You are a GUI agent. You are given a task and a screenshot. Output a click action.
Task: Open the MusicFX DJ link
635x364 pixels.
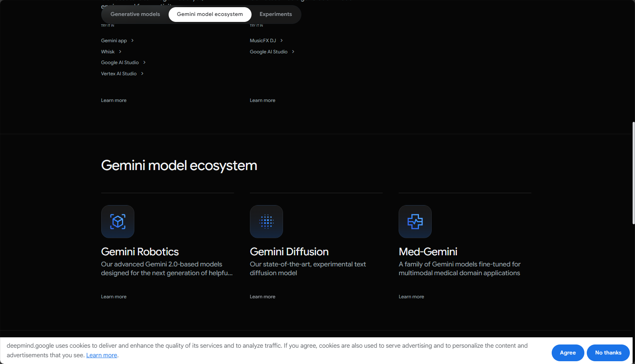point(263,41)
